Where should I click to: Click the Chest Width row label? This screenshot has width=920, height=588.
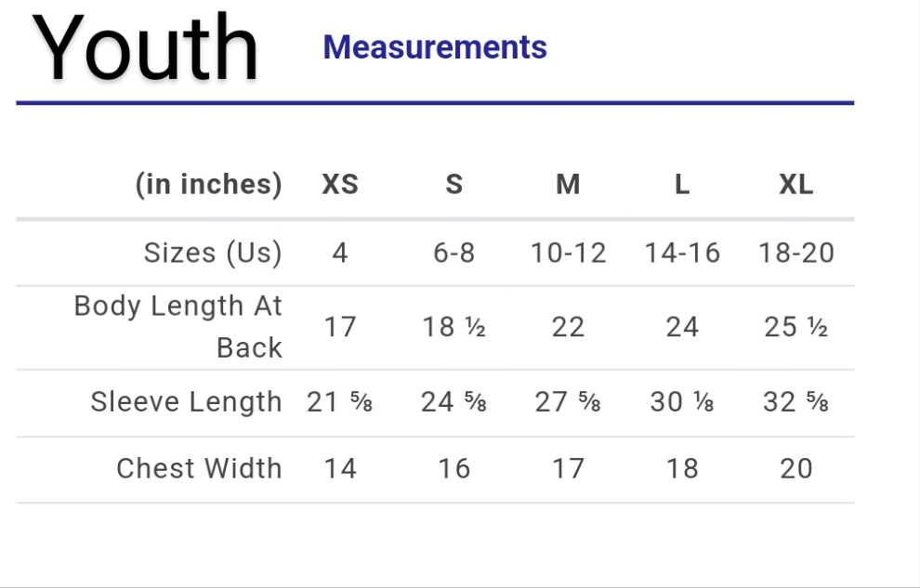click(x=199, y=468)
